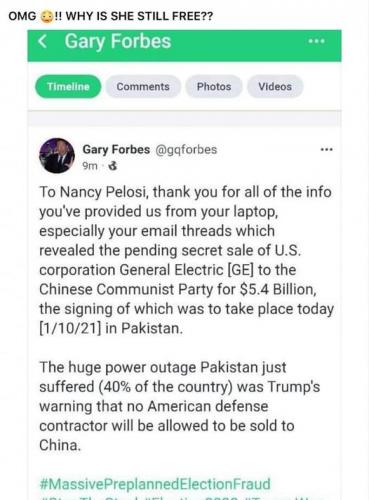Open the Photos tab
Viewport: 369px width, 500px height.
click(214, 87)
